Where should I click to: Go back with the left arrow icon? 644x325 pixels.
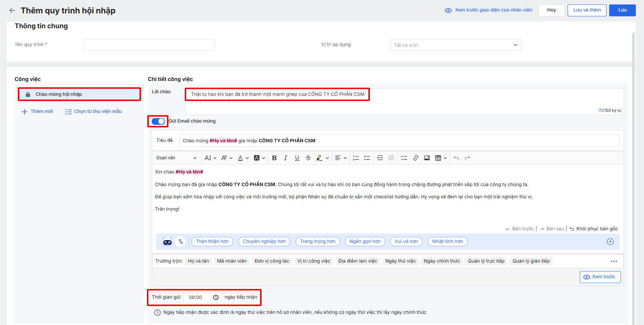[x=12, y=10]
